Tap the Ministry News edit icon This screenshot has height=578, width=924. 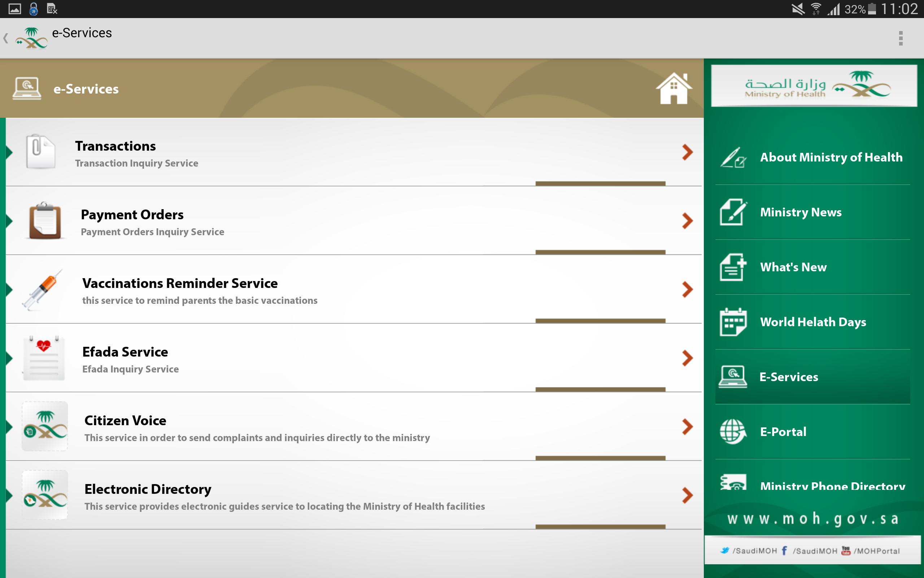(x=733, y=212)
